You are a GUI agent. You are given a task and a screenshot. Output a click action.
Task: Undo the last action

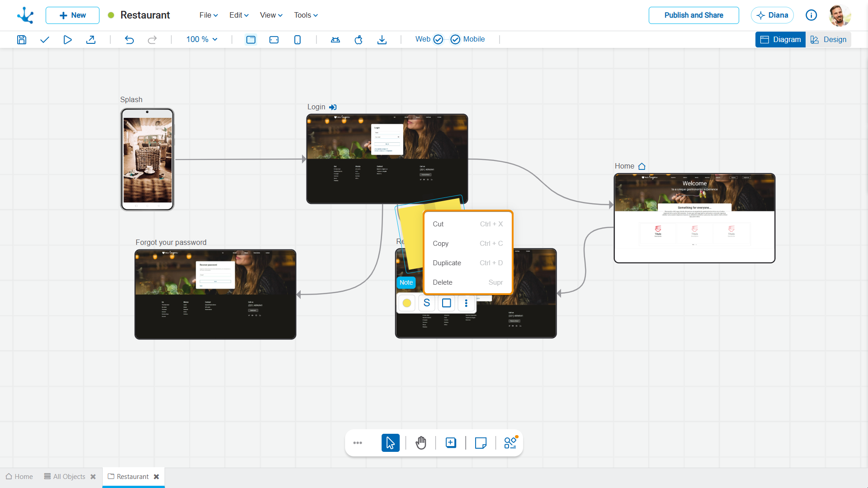click(129, 40)
